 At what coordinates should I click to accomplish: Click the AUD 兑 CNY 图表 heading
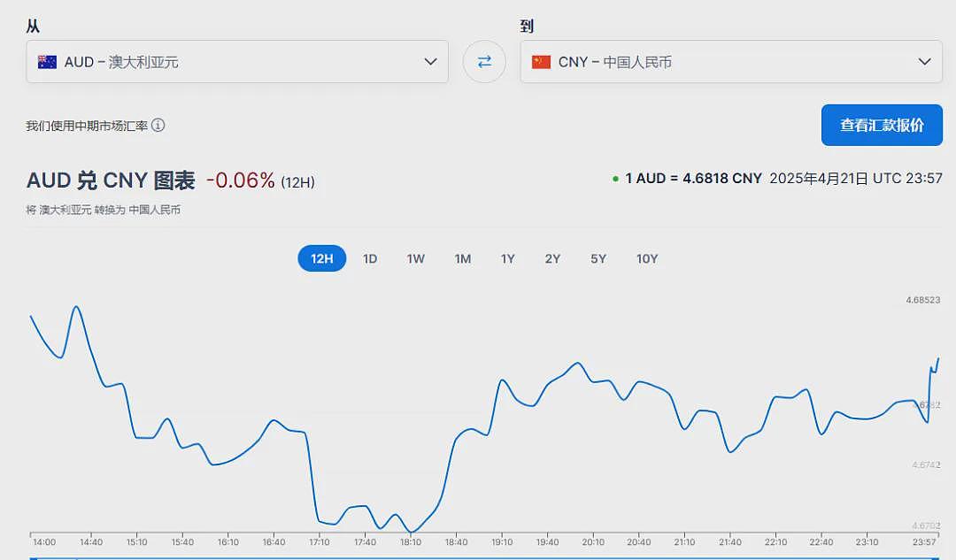111,180
